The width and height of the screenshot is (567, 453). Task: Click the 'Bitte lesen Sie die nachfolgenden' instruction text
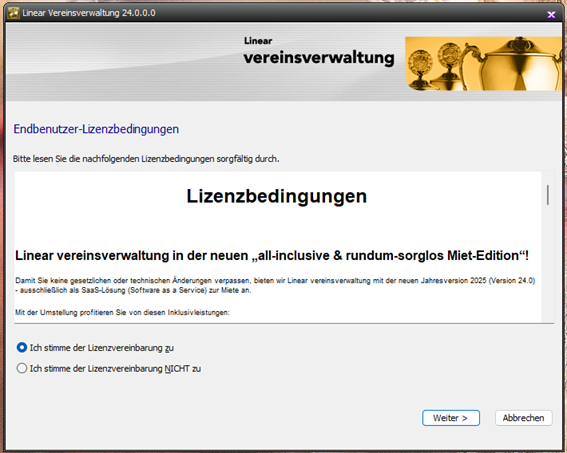146,159
